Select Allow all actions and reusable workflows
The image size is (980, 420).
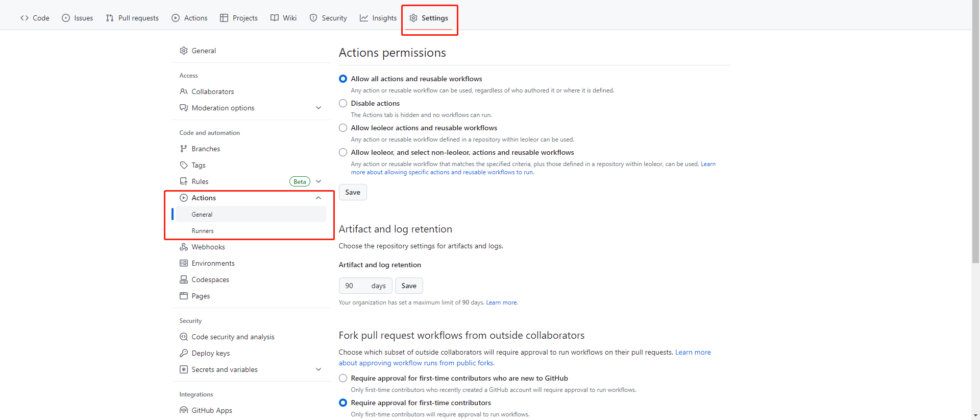pyautogui.click(x=343, y=79)
